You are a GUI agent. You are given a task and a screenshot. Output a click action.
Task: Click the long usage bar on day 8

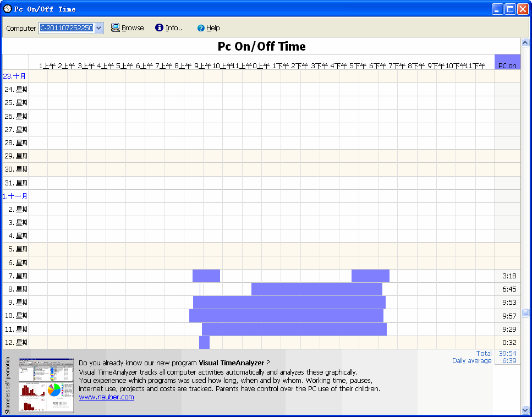point(317,289)
